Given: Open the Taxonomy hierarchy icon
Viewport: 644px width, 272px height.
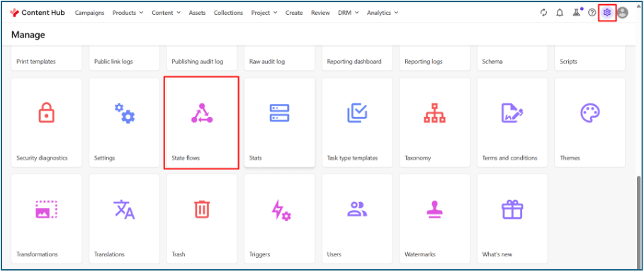Looking at the screenshot, I should click(x=434, y=113).
